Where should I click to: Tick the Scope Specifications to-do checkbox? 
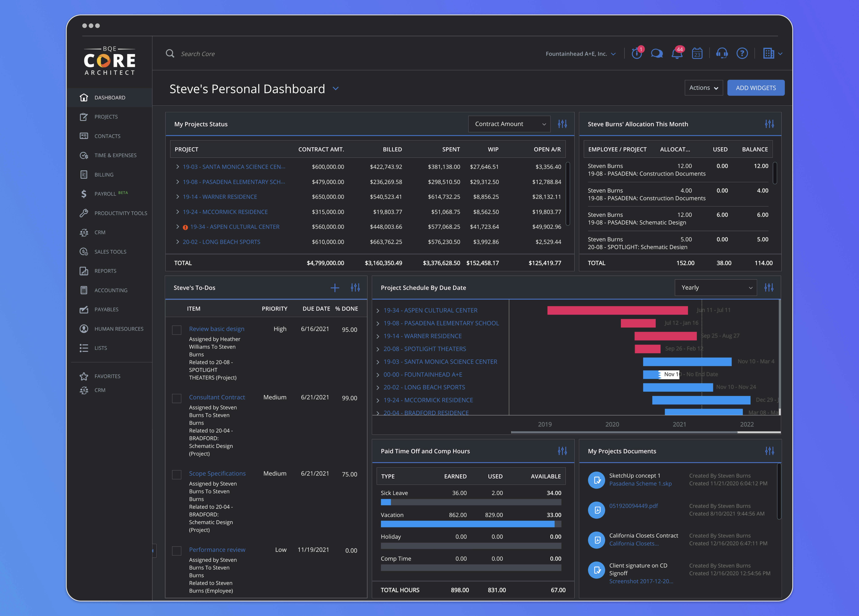pyautogui.click(x=177, y=474)
